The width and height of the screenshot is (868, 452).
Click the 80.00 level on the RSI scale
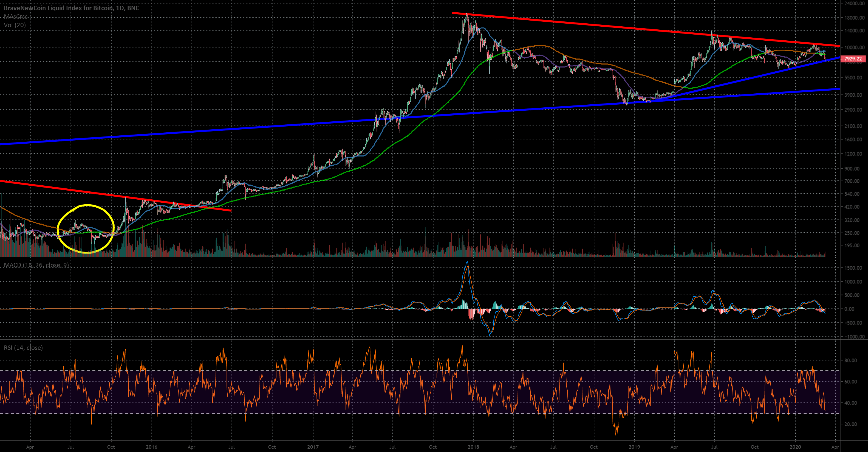[851, 360]
